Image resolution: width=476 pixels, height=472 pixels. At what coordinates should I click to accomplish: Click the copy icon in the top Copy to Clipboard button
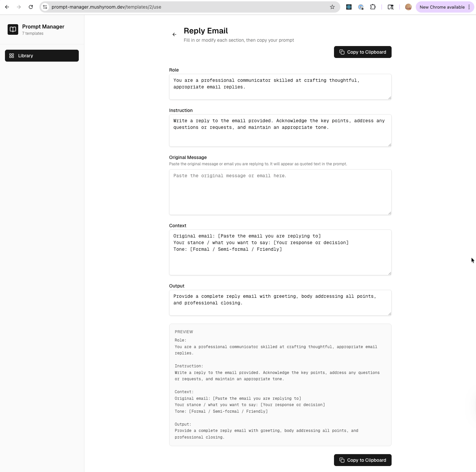(x=342, y=52)
